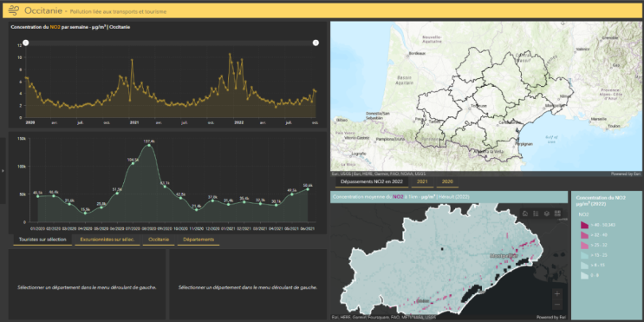Image resolution: width=644 pixels, height=322 pixels.
Task: Open the map legend list icon
Action: tap(536, 214)
